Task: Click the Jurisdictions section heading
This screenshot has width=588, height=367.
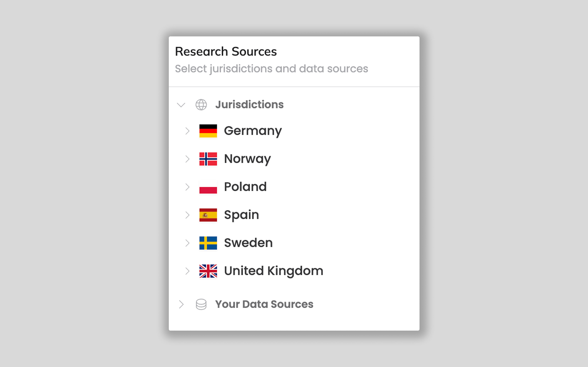Action: click(x=249, y=105)
